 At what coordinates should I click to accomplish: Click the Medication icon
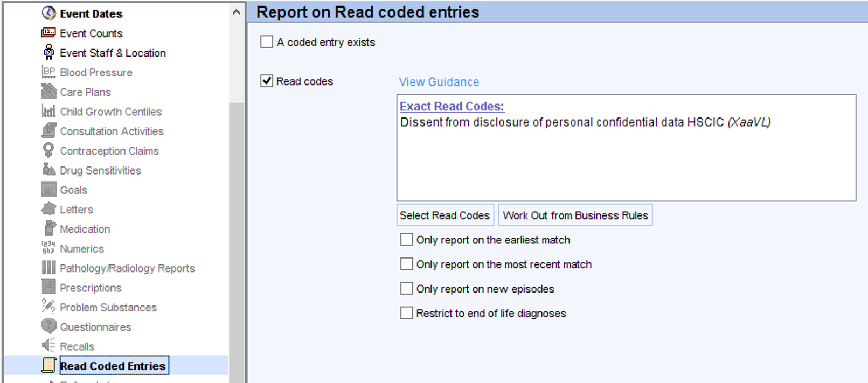click(48, 228)
